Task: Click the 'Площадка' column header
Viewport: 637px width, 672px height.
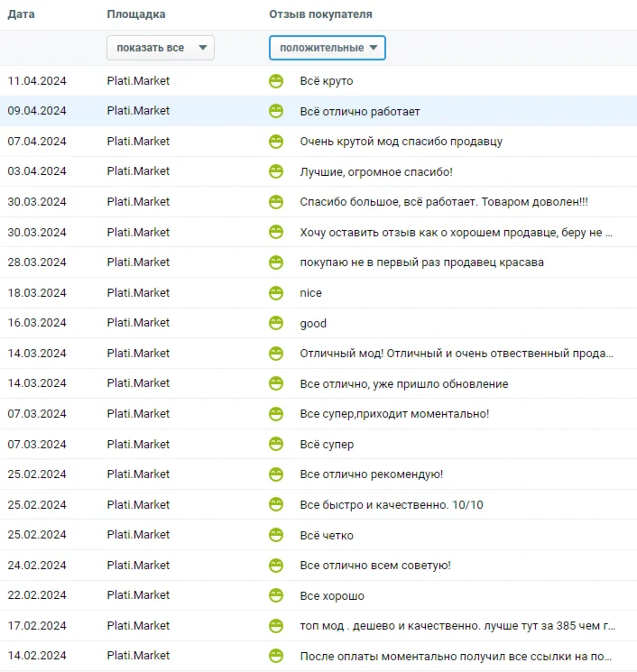Action: coord(135,15)
